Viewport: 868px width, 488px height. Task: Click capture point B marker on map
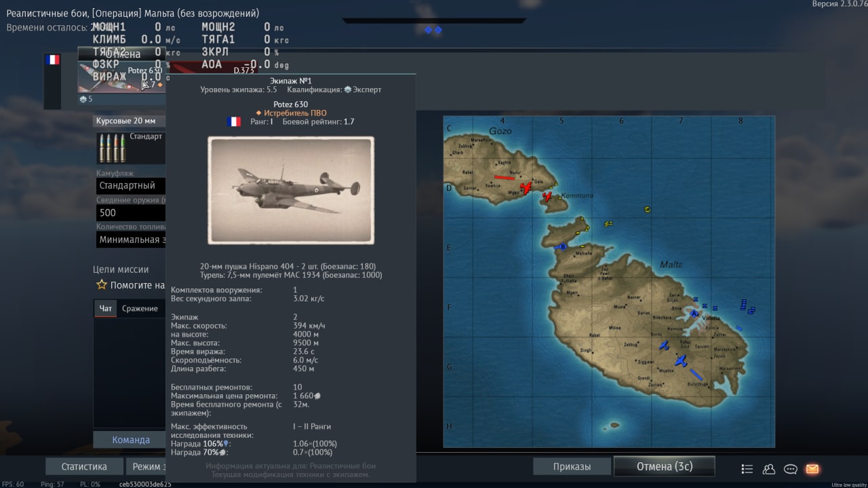[x=562, y=247]
